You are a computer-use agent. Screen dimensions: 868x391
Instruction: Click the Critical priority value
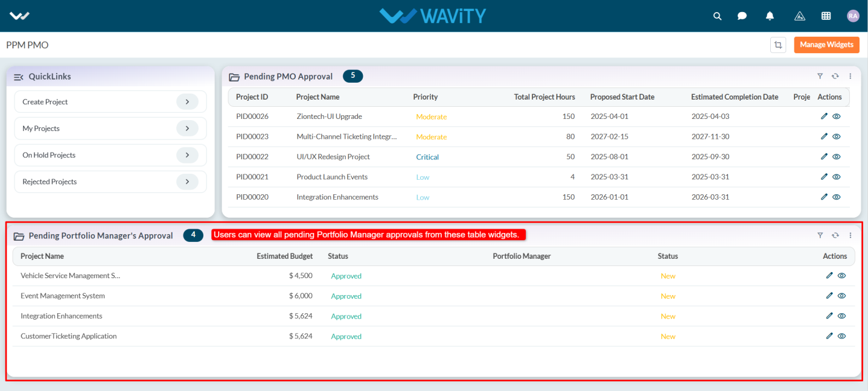(x=427, y=157)
